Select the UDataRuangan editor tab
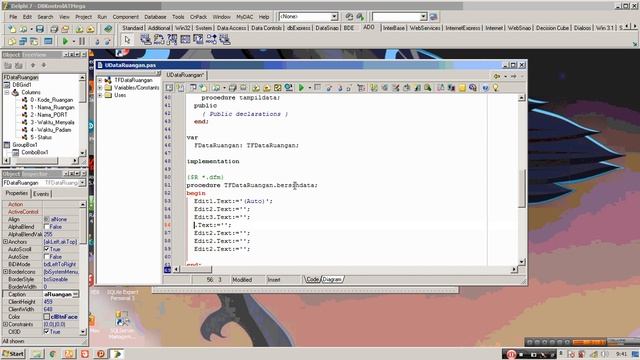The image size is (640, 360). [x=185, y=75]
